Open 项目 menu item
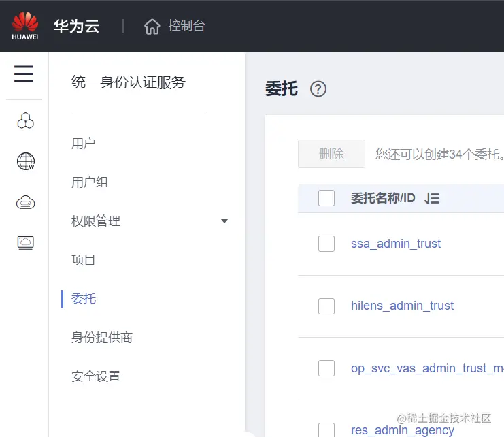This screenshot has height=437, width=504. [x=83, y=260]
